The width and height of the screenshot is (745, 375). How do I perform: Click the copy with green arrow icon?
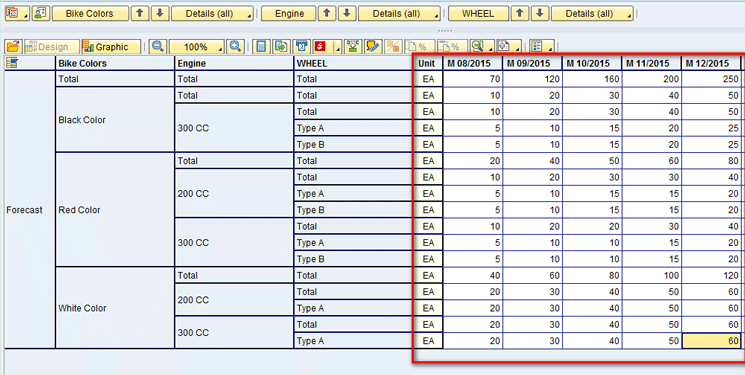point(281,47)
